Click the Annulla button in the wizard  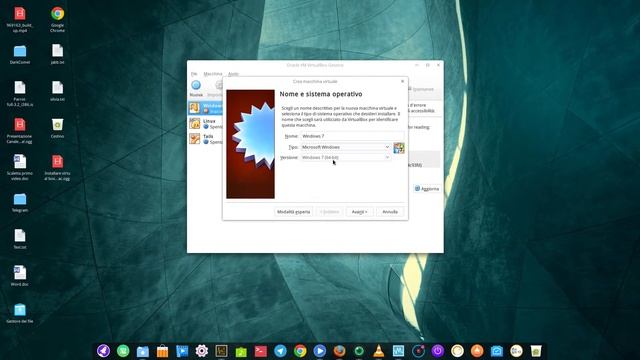click(390, 212)
